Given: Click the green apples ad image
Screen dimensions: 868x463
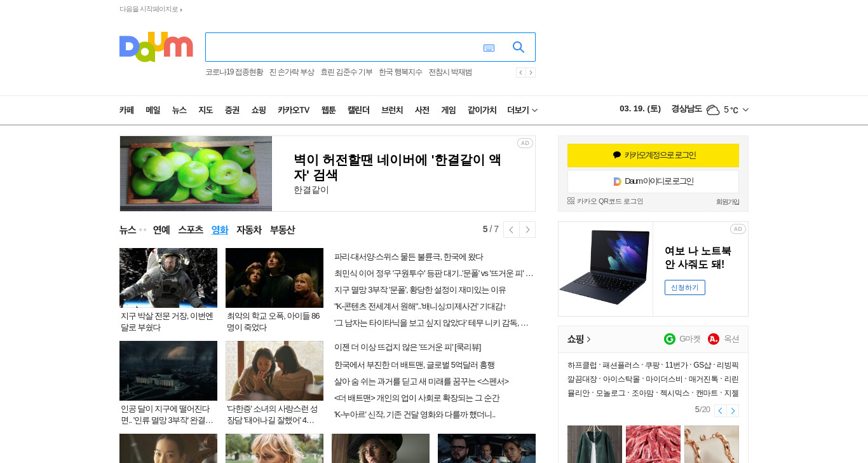Looking at the screenshot, I should [196, 174].
